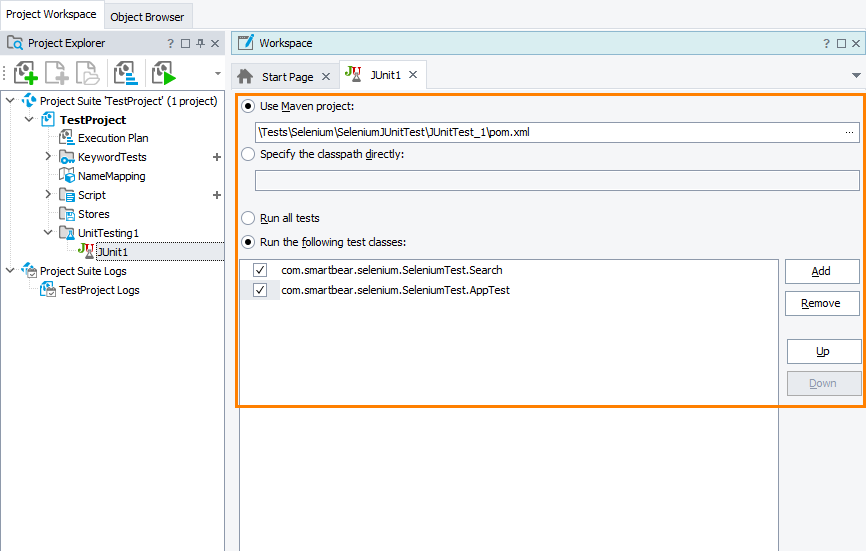Screen dimensions: 866x551
Task: Open the Project Explorer toolbar overflow dropdown
Action: pos(217,73)
